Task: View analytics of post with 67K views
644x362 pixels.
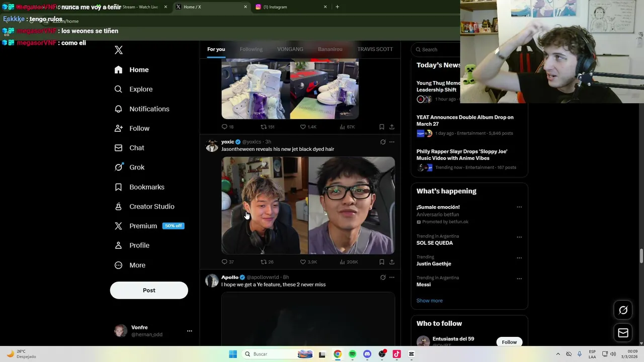Action: pos(347,127)
